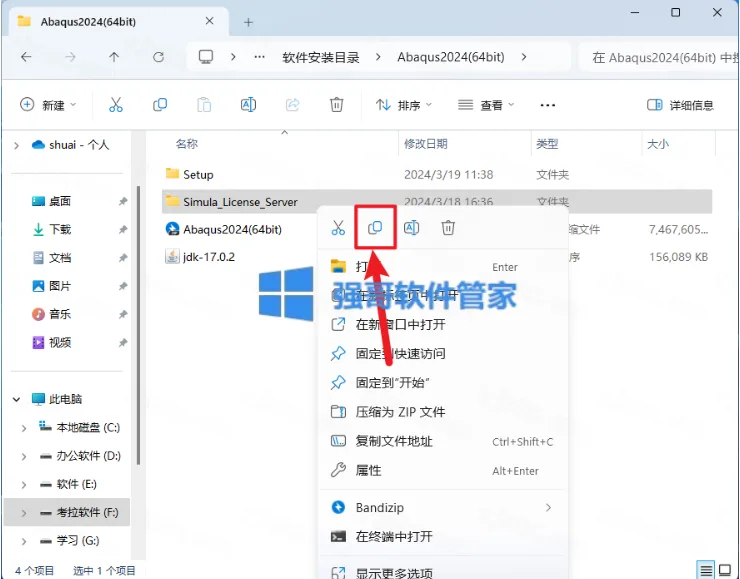Sort by the 大小 column header
740x579 pixels.
click(658, 144)
